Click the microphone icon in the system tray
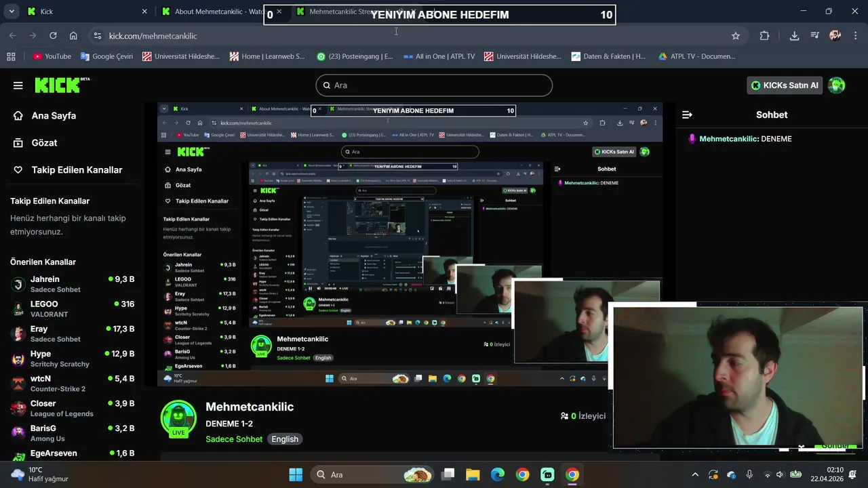Screen dimensions: 868x488 click(749, 474)
